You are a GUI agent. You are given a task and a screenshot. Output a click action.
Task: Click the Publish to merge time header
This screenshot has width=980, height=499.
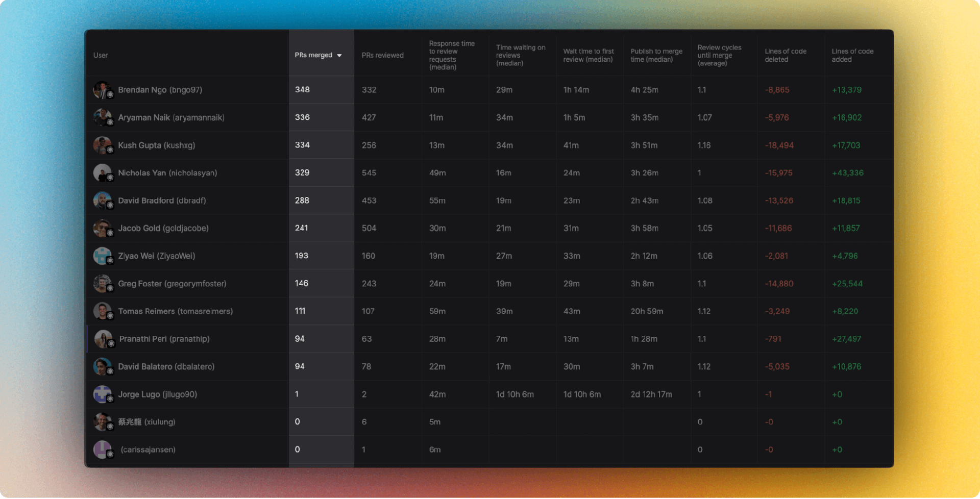(x=656, y=55)
